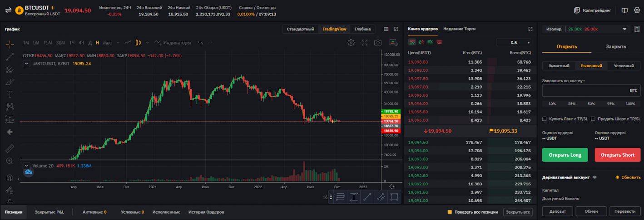Open the pitchfork drawing tools
Image resolution: width=644 pixels, height=220 pixels.
tap(10, 70)
